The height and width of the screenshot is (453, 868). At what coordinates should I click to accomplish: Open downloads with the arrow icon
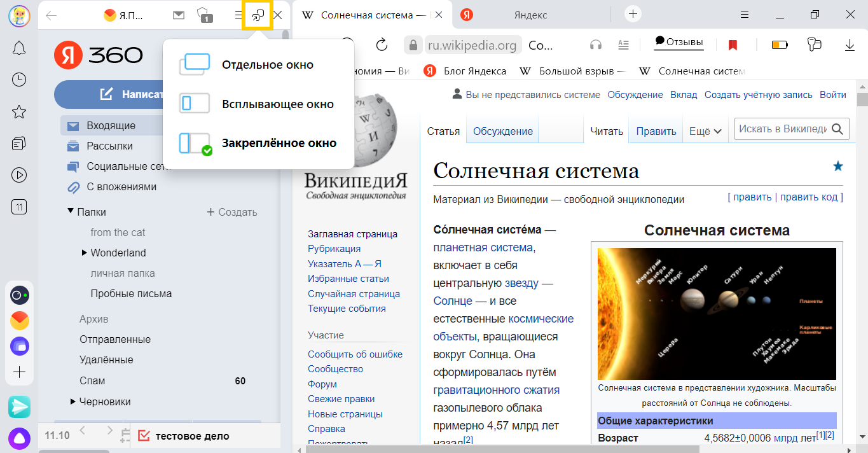point(851,45)
